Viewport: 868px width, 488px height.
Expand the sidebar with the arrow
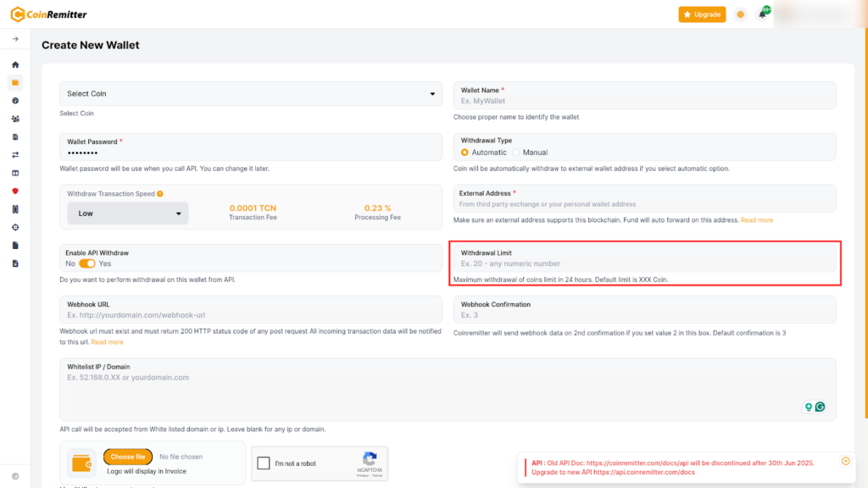click(15, 39)
